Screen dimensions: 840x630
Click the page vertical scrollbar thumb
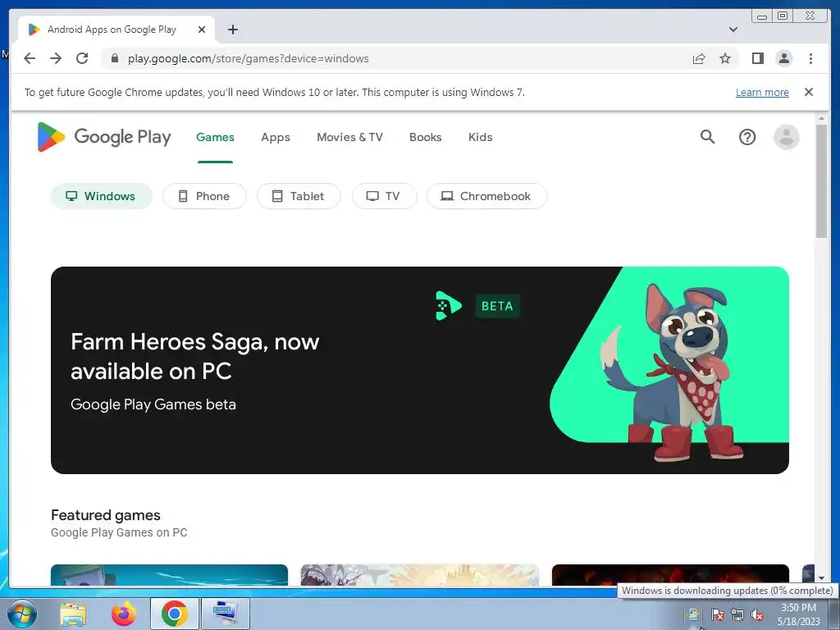click(x=821, y=181)
